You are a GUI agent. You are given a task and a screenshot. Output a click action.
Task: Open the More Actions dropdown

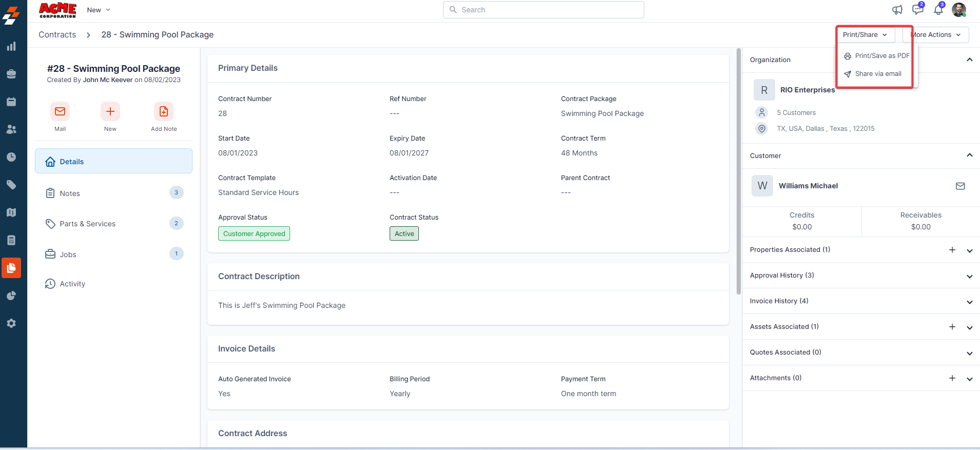936,35
